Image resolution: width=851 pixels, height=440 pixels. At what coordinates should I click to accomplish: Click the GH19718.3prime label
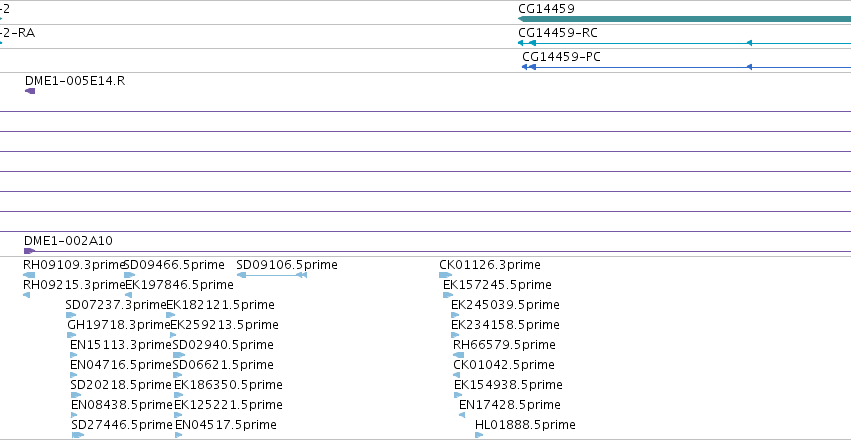119,325
